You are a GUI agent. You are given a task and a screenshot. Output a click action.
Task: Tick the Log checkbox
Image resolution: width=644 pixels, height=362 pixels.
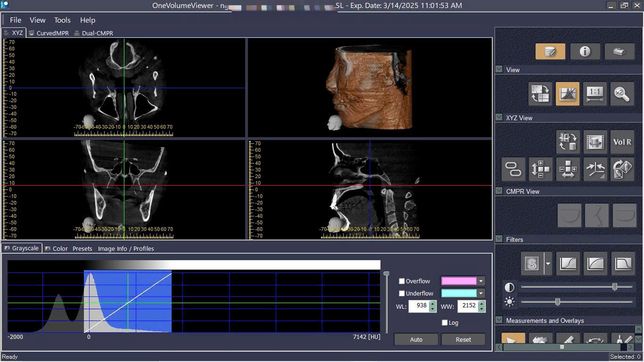pos(445,323)
